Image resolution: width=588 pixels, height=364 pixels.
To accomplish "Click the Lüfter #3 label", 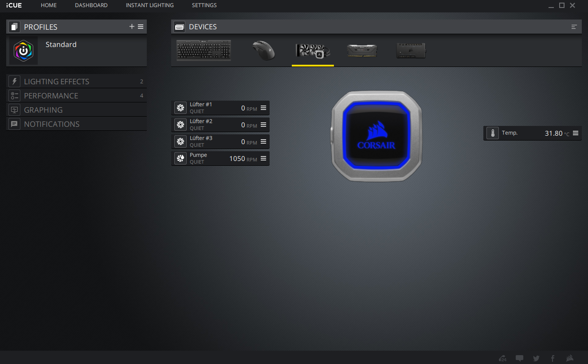I will click(201, 138).
